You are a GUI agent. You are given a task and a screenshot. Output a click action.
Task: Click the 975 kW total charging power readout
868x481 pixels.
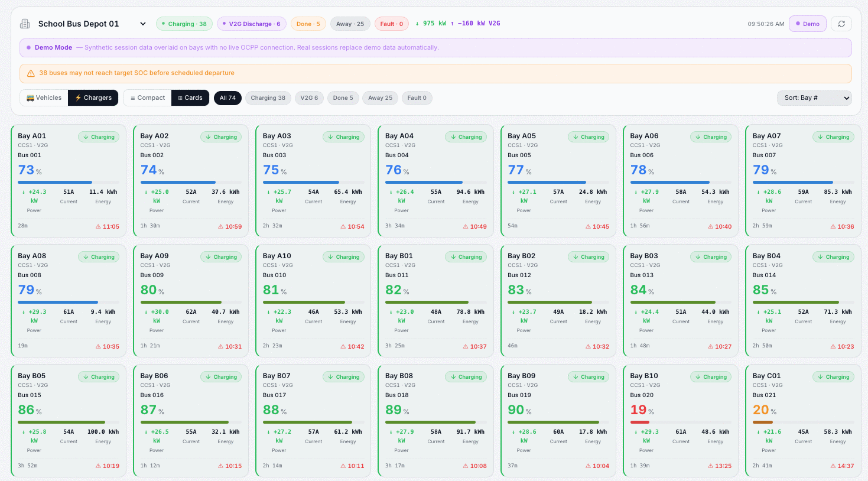431,24
